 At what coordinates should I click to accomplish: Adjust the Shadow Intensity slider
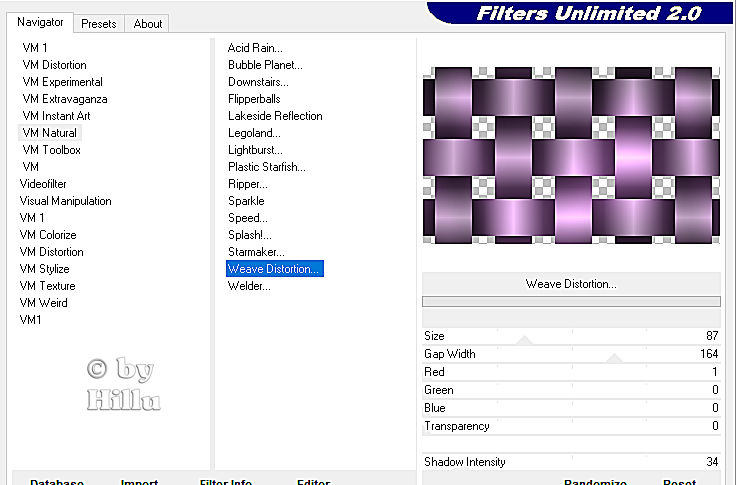(571, 462)
